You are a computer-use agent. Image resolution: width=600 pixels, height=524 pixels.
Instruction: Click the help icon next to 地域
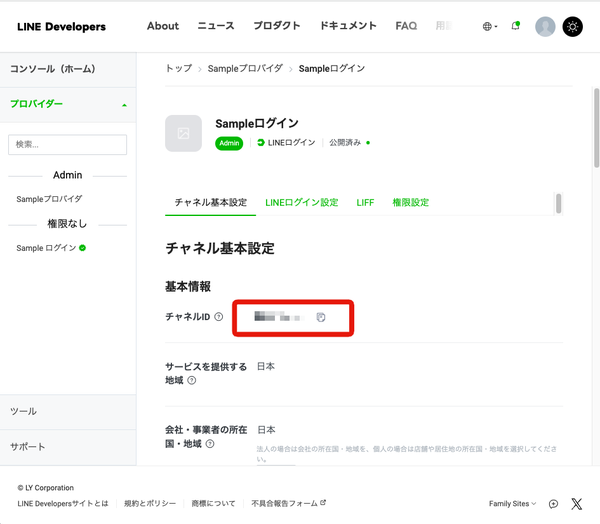pos(192,380)
